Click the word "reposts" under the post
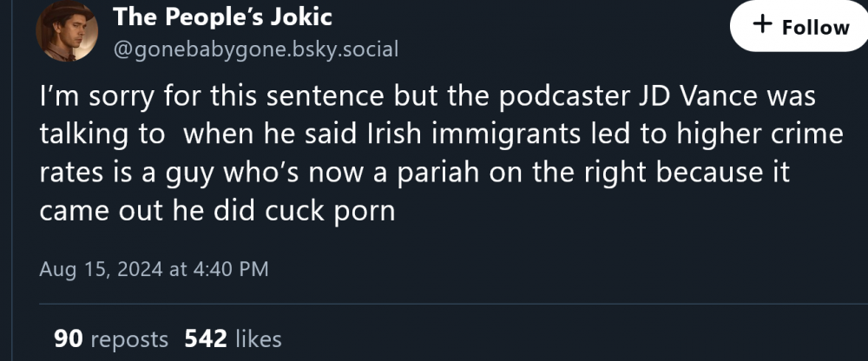The width and height of the screenshot is (868, 361). click(x=129, y=338)
